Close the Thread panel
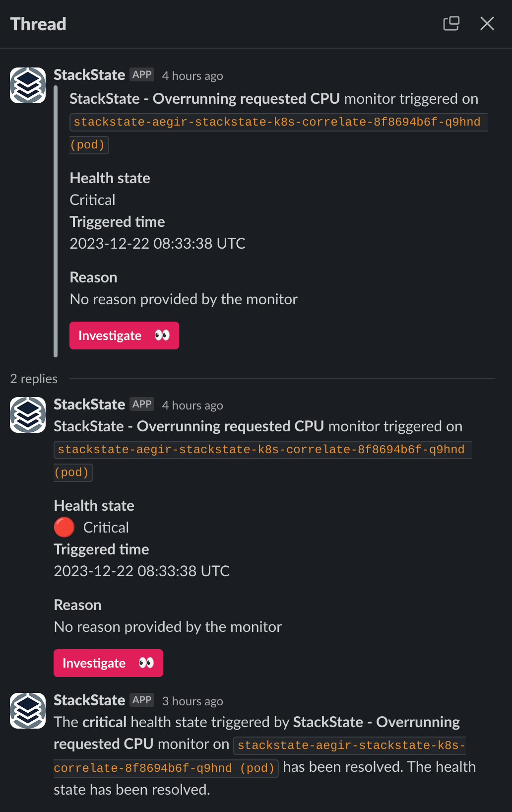 [x=487, y=23]
